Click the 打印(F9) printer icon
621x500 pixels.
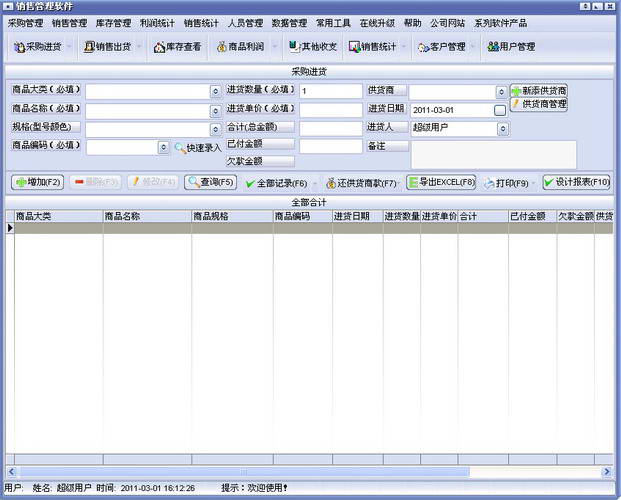pos(490,183)
